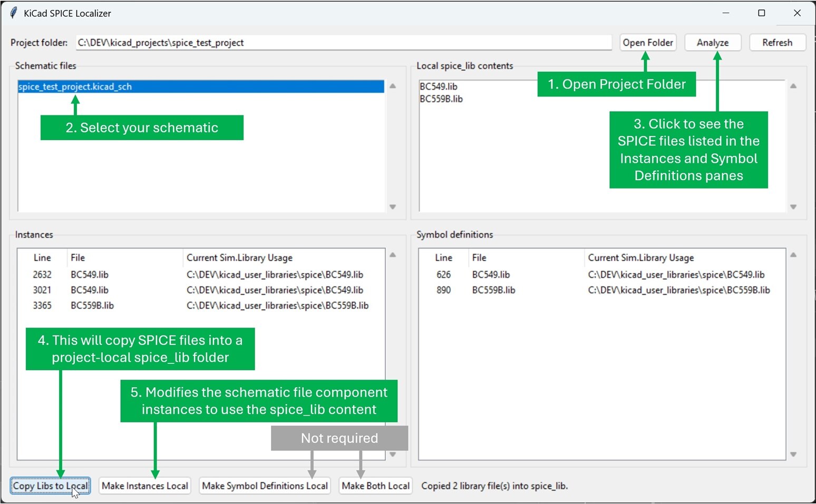Click the "Local spice_lib contents" group label

[x=464, y=66]
